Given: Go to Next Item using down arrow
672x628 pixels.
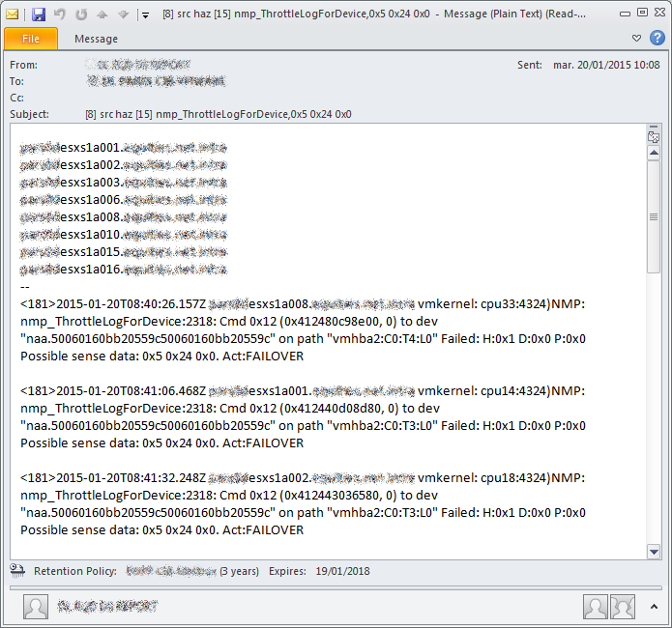Looking at the screenshot, I should [x=123, y=14].
